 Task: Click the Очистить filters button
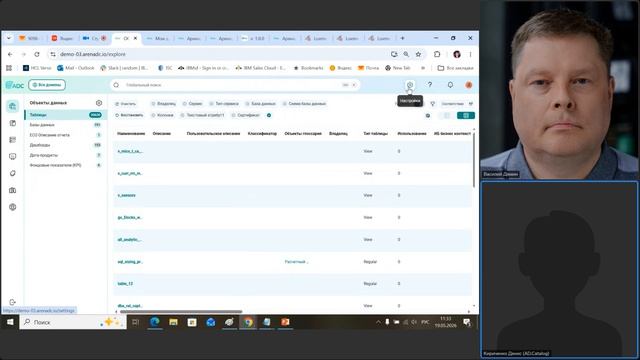click(x=125, y=104)
